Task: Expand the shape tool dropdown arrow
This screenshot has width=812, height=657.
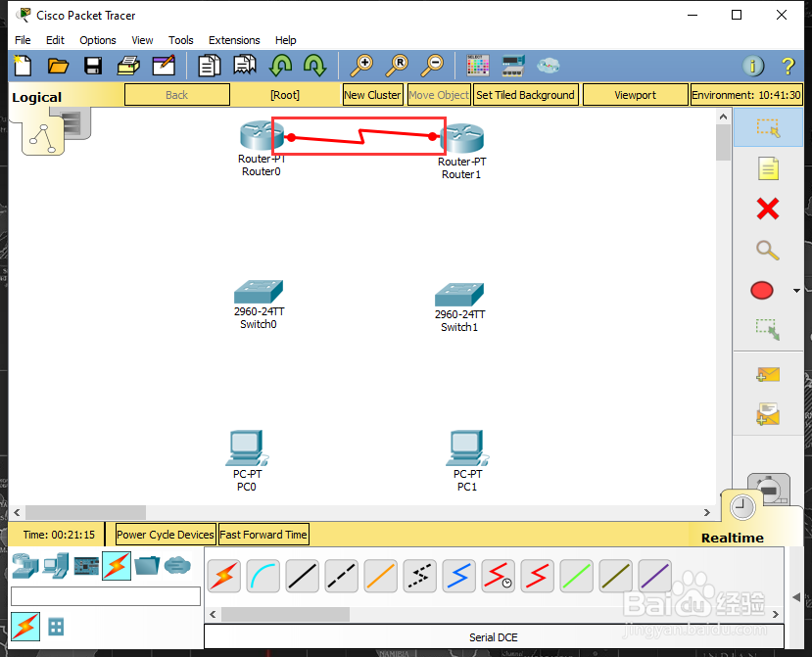Action: [x=797, y=291]
